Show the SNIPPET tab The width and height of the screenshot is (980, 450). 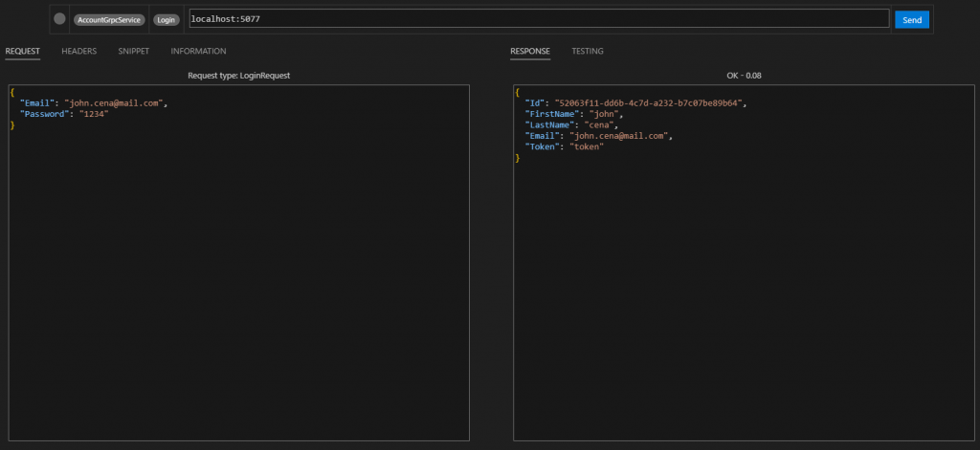tap(133, 51)
